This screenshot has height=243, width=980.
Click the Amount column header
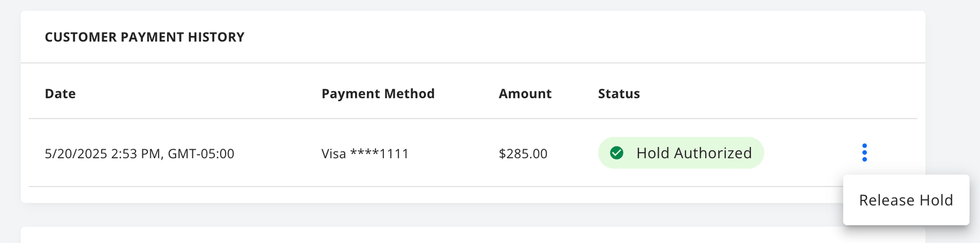coord(525,93)
